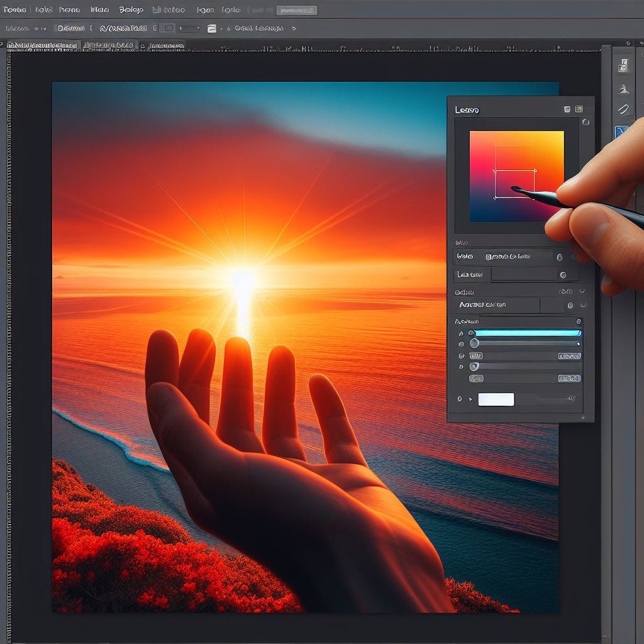Select the Eraser tool in the right toolbar
The height and width of the screenshot is (644, 644).
pos(623,109)
